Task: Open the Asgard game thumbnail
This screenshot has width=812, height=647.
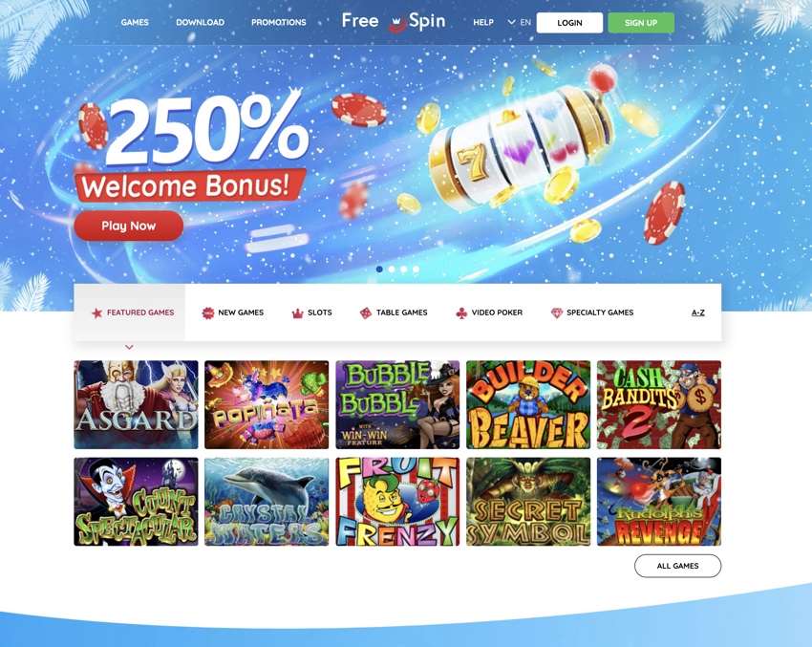Action: pos(136,404)
